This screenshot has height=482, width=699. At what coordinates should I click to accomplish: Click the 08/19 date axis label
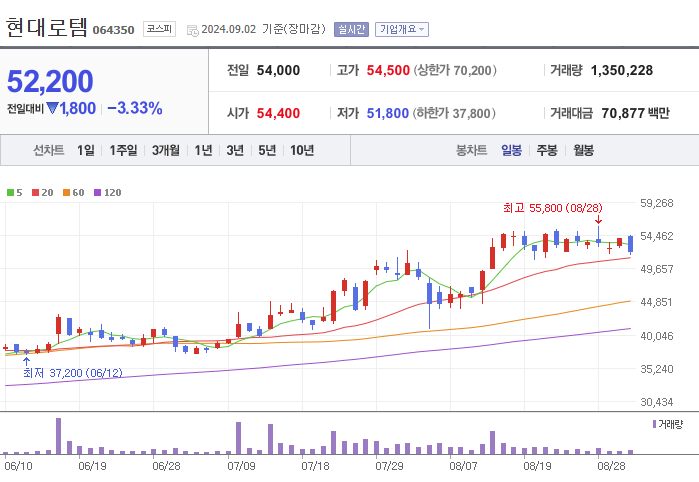(537, 466)
